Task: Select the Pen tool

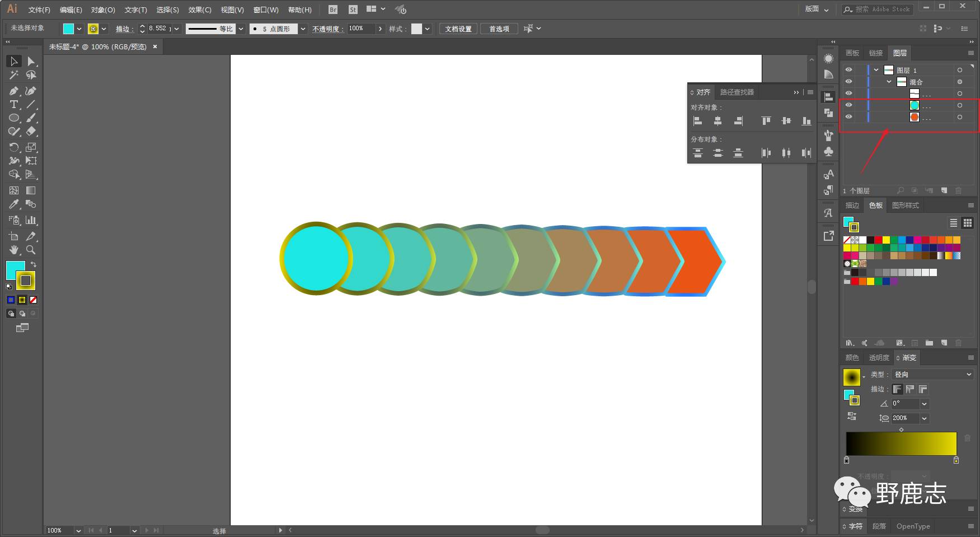Action: pyautogui.click(x=13, y=91)
